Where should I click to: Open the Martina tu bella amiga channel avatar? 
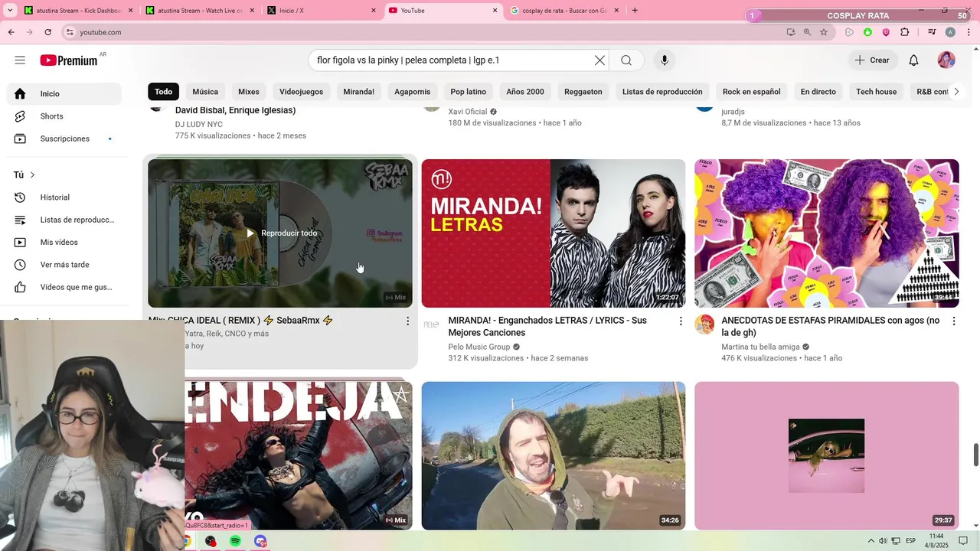[x=704, y=324]
